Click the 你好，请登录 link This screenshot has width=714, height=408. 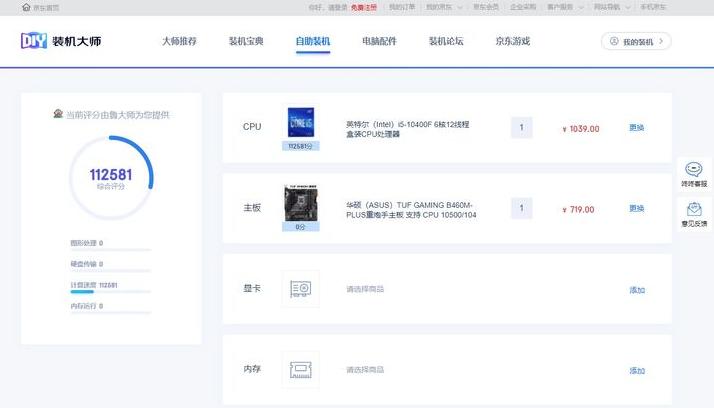(328, 7)
